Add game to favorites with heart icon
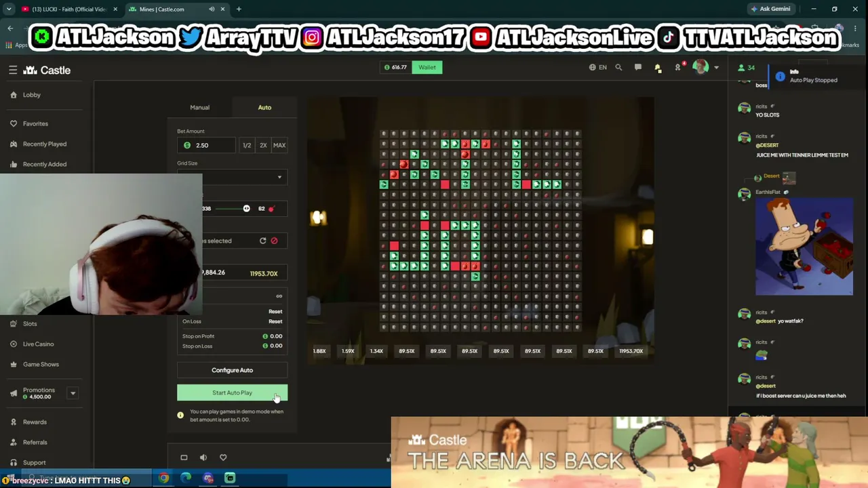 (223, 457)
